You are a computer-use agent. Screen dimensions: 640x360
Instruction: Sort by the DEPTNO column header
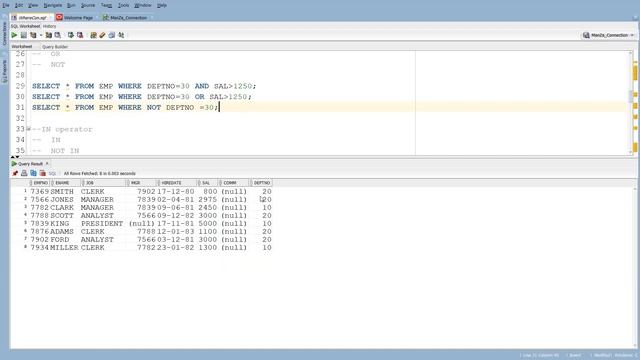tap(261, 183)
